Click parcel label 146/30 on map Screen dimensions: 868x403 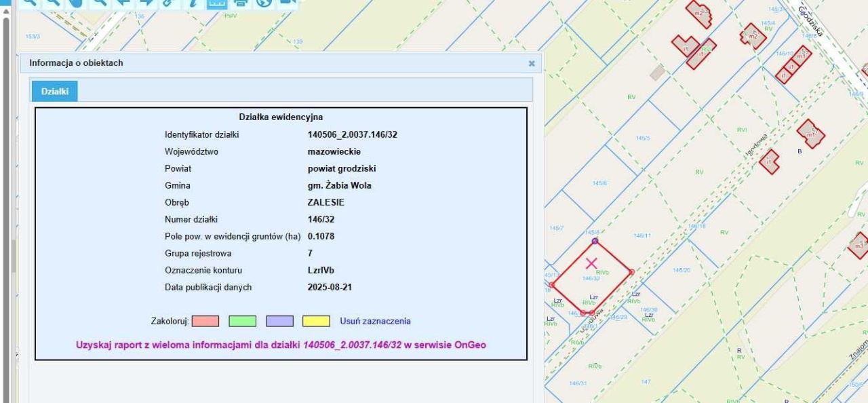click(649, 309)
